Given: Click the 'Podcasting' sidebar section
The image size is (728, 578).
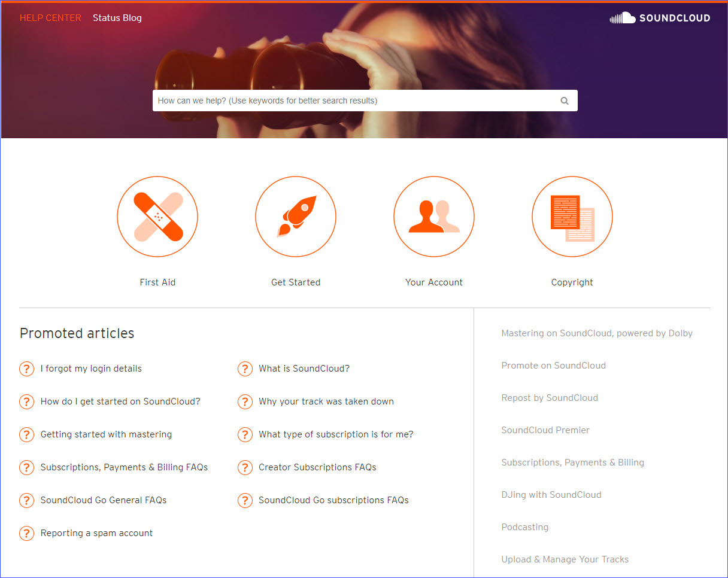Looking at the screenshot, I should click(x=525, y=527).
